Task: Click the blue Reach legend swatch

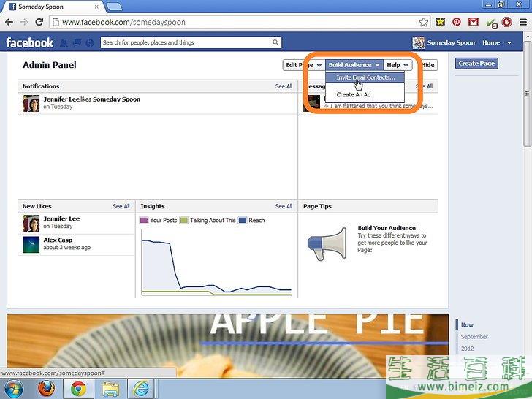Action: (x=243, y=221)
